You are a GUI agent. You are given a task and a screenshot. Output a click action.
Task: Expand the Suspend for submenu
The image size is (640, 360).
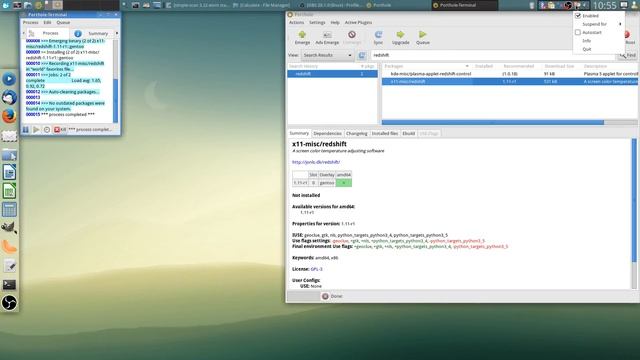tap(599, 24)
